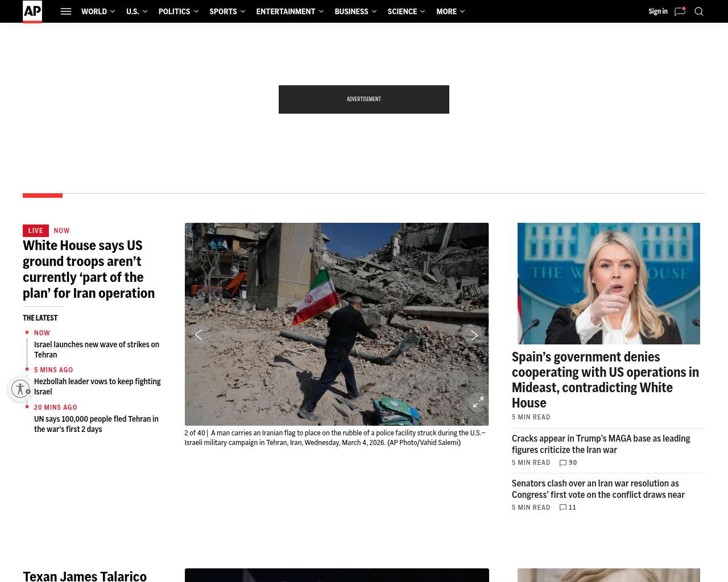Click 'THE LATEST' section label
Screen dimensions: 728x582
click(40, 318)
